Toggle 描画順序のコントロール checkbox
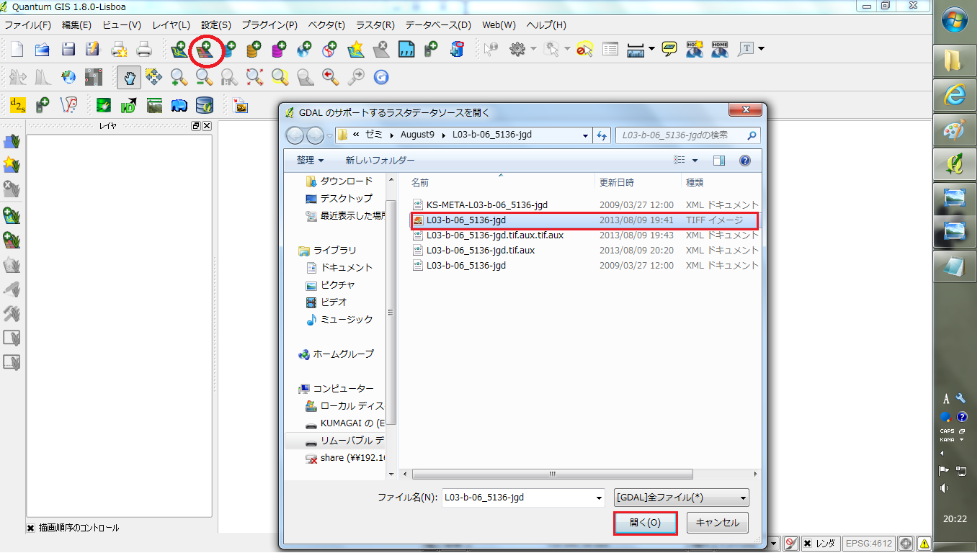The image size is (980, 553). [31, 528]
